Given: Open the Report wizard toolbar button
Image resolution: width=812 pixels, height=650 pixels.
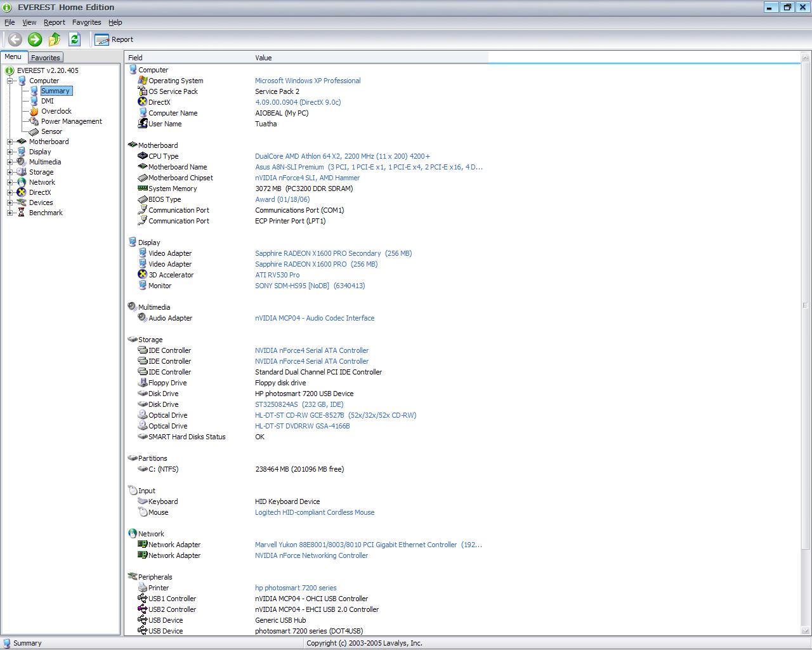Looking at the screenshot, I should [x=114, y=39].
